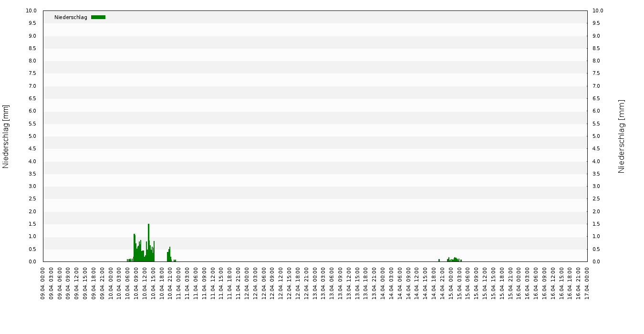Click the right Niederschlag [mm] axis title
Image resolution: width=644 pixels, height=334 pixels.
[x=621, y=136]
